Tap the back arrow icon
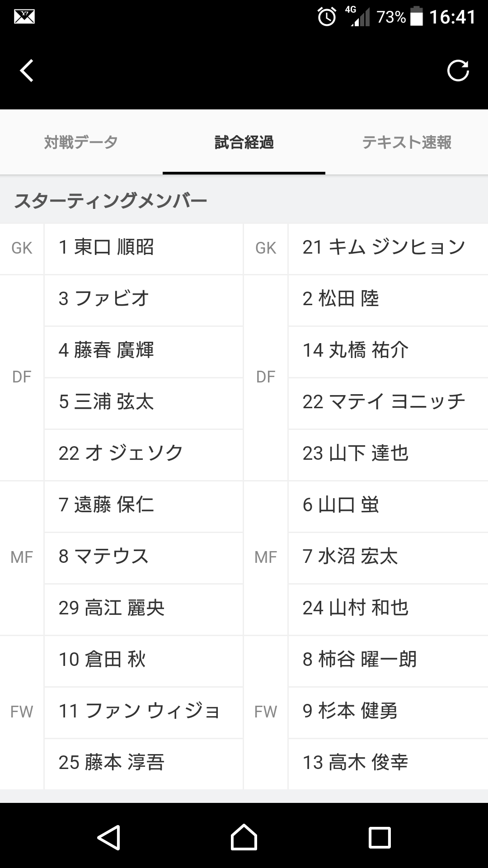The height and width of the screenshot is (868, 488). click(x=27, y=71)
